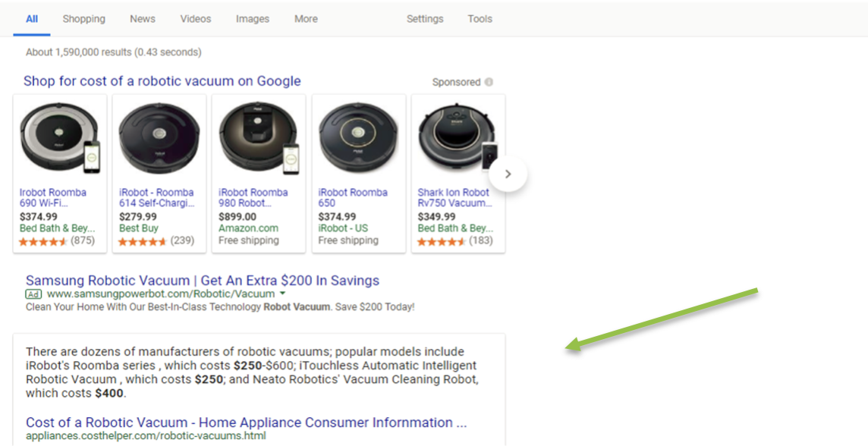
Task: Open the News results tab
Action: coord(143,19)
